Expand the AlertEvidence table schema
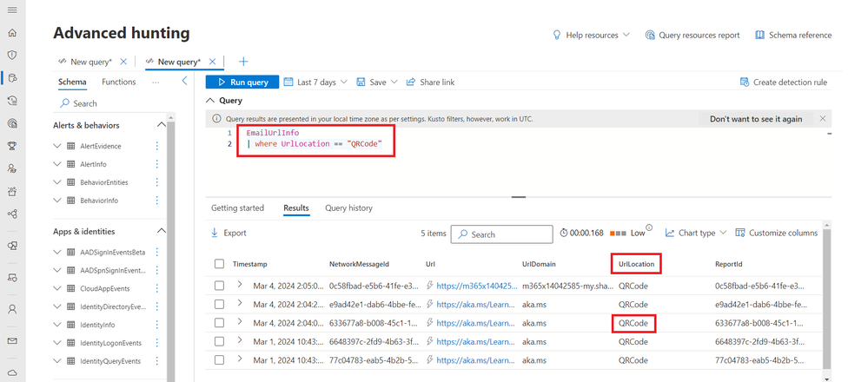This screenshot has width=868, height=382. (57, 146)
